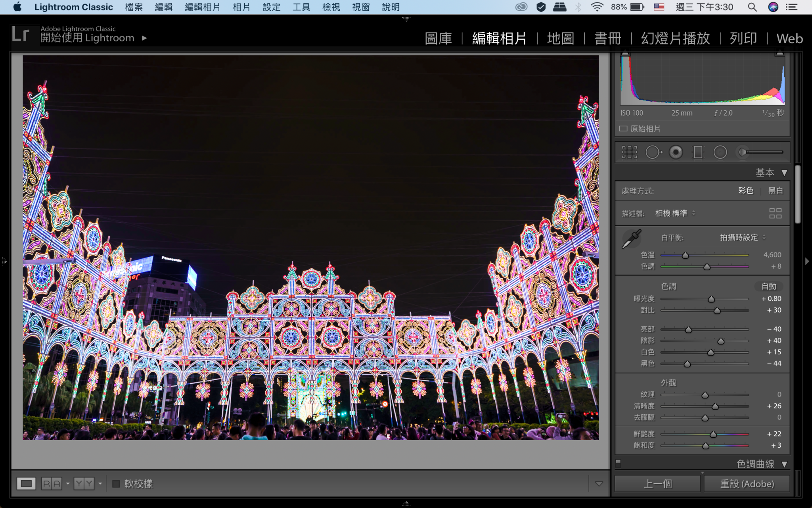This screenshot has height=508, width=812.
Task: Expand the 色調曲線 panel
Action: pyautogui.click(x=784, y=464)
